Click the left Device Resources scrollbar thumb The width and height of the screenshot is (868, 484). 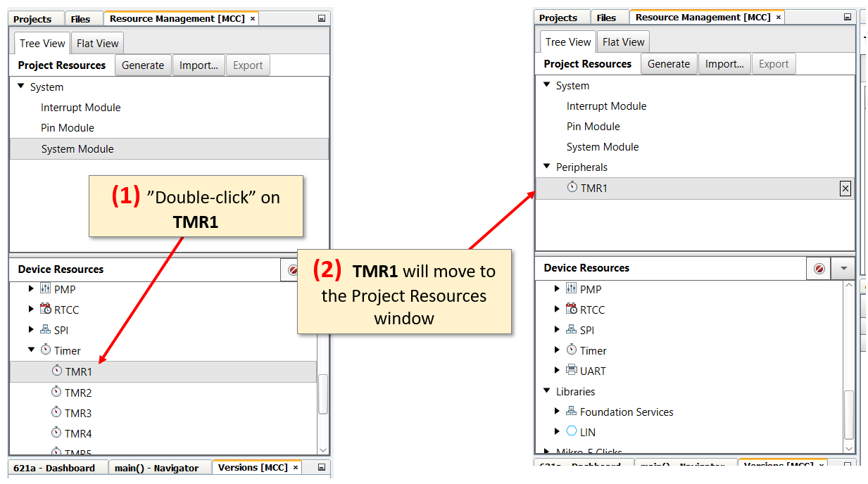323,394
